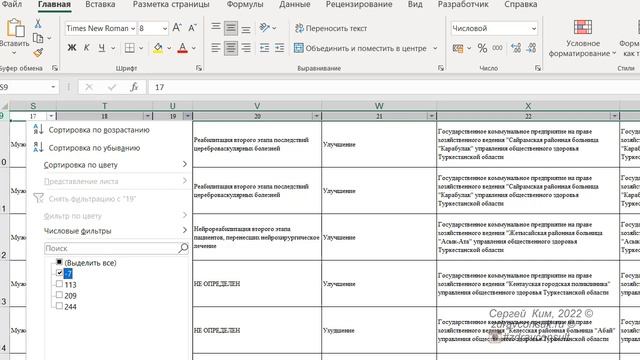Viewport: 640px width, 360px height.
Task: Toggle underline Ч formatting
Action: [x=102, y=48]
